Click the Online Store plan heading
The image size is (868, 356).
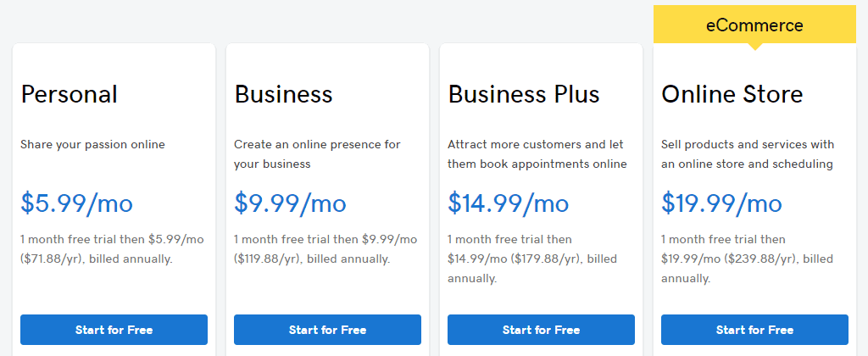pyautogui.click(x=732, y=95)
